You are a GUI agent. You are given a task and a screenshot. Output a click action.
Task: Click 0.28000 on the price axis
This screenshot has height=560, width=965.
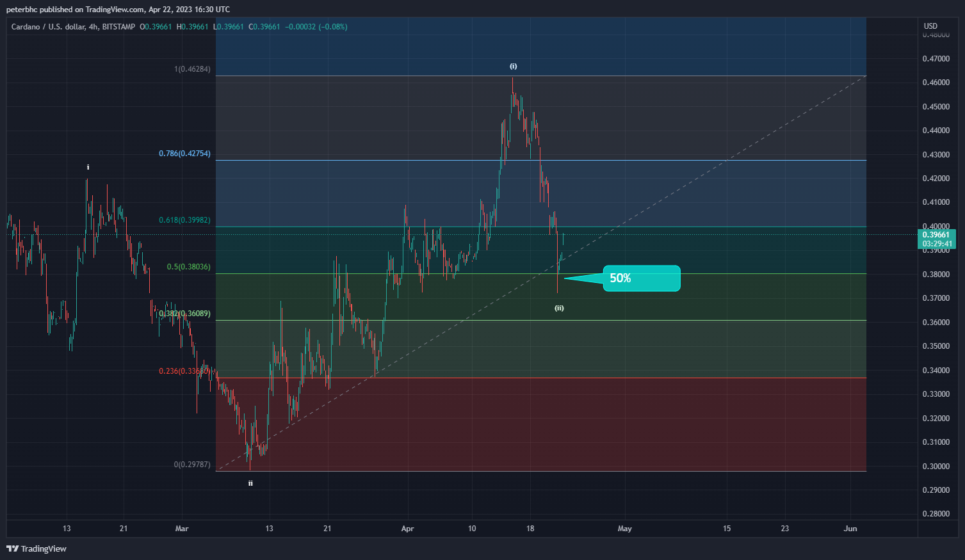tap(936, 514)
